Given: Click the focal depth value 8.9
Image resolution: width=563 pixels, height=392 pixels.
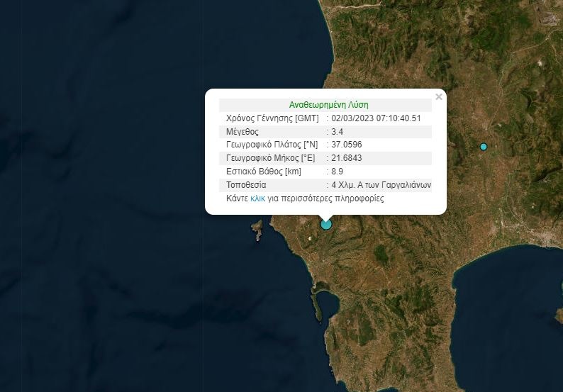Looking at the screenshot, I should pos(337,172).
